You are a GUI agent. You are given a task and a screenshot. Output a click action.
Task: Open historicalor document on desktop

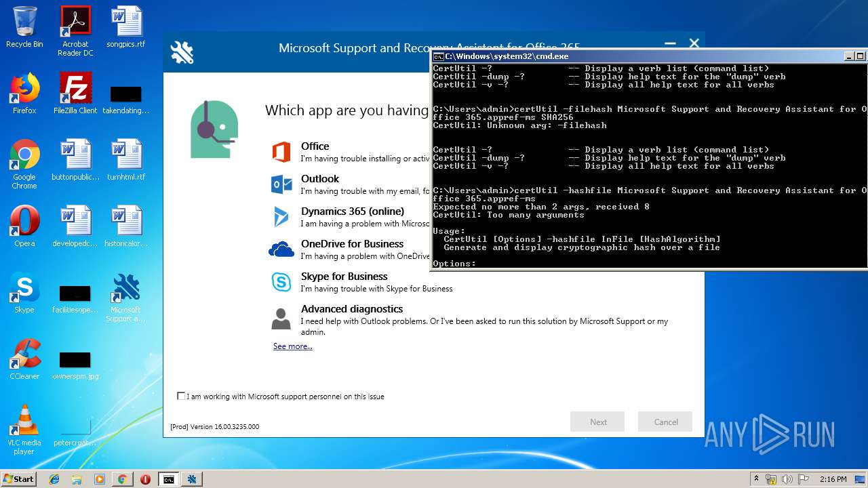pos(126,226)
